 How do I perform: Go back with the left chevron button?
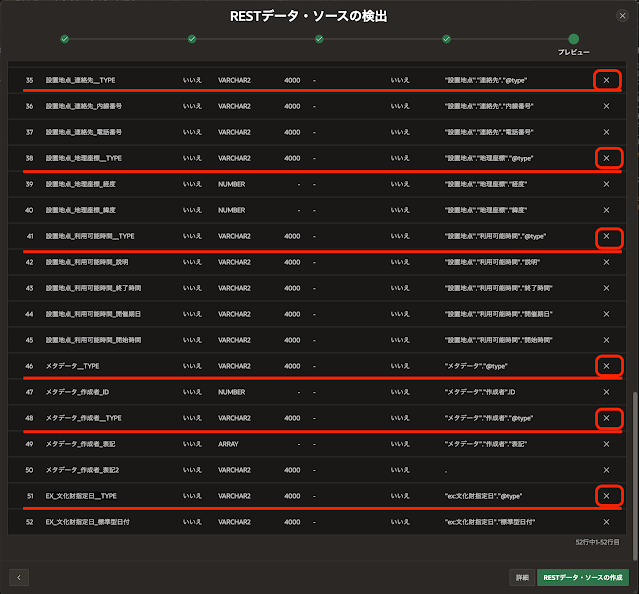pos(19,577)
